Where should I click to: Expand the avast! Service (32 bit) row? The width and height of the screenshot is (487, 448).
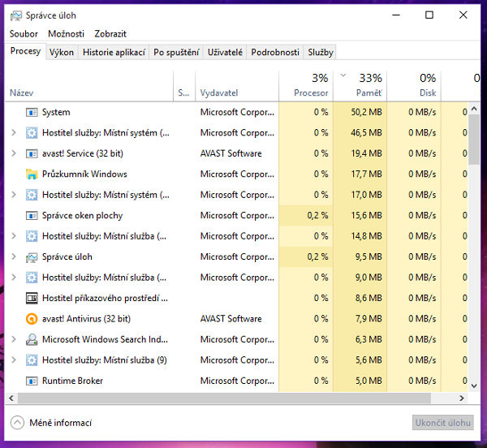pyautogui.click(x=14, y=153)
